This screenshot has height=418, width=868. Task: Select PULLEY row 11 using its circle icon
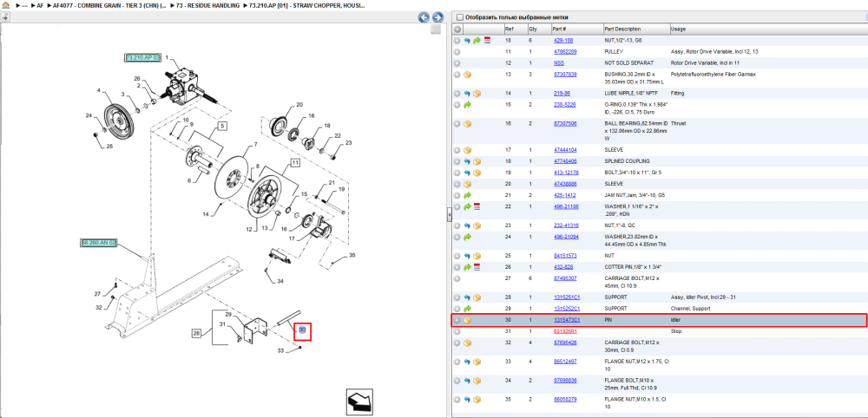pos(457,51)
